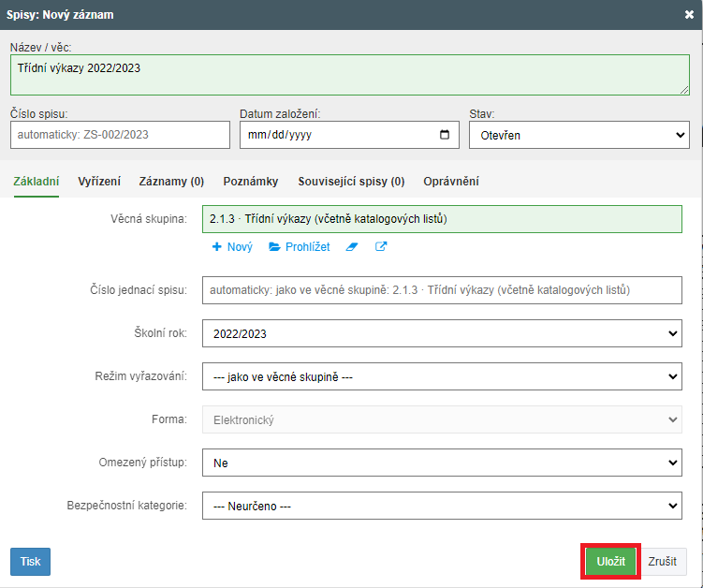
Task: Click the plus Nový link
Action: click(232, 247)
